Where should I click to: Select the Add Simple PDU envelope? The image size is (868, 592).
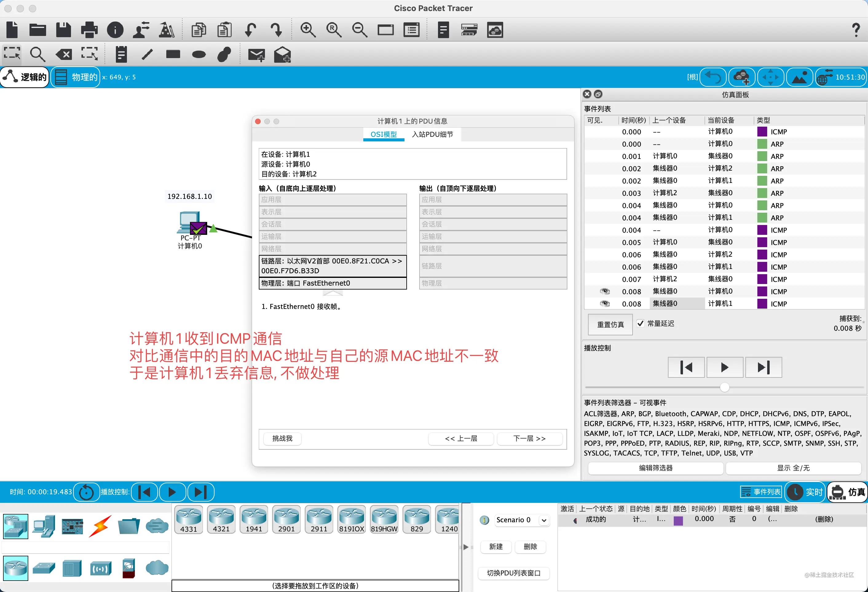(x=257, y=55)
